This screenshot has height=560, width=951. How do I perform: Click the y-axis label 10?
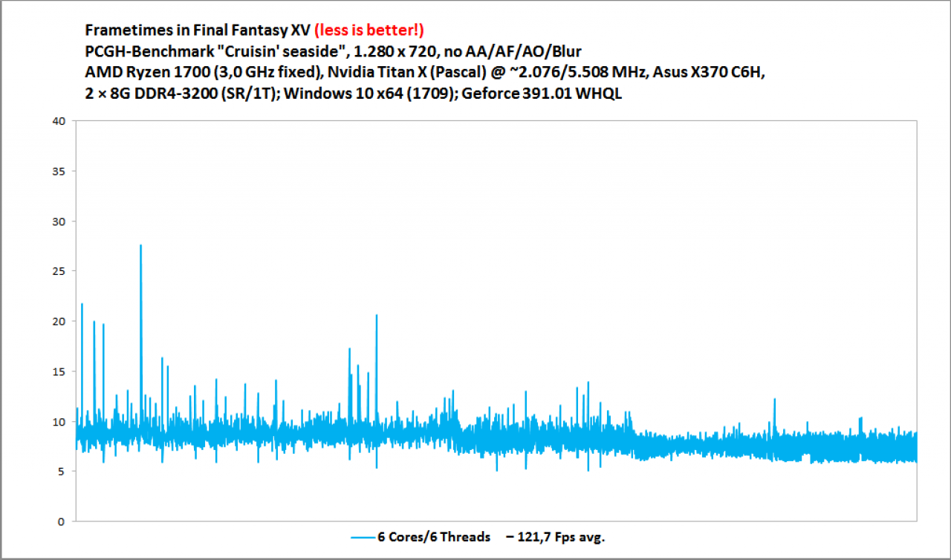[59, 421]
